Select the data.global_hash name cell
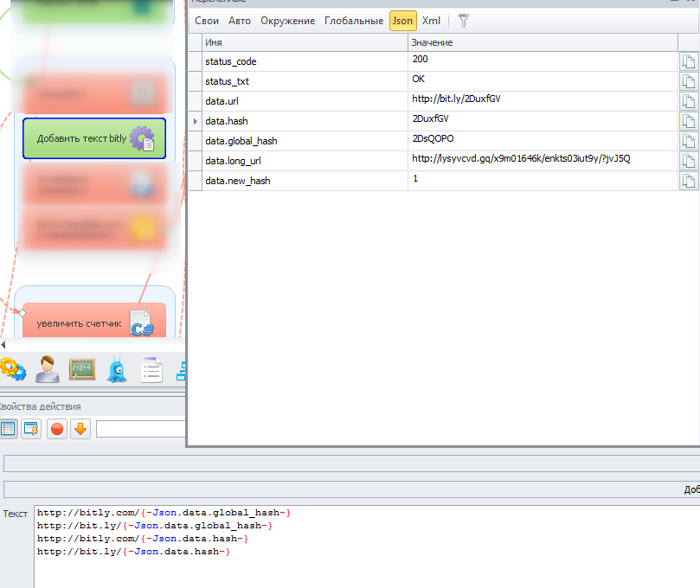Image resolution: width=700 pixels, height=588 pixels. (305, 141)
